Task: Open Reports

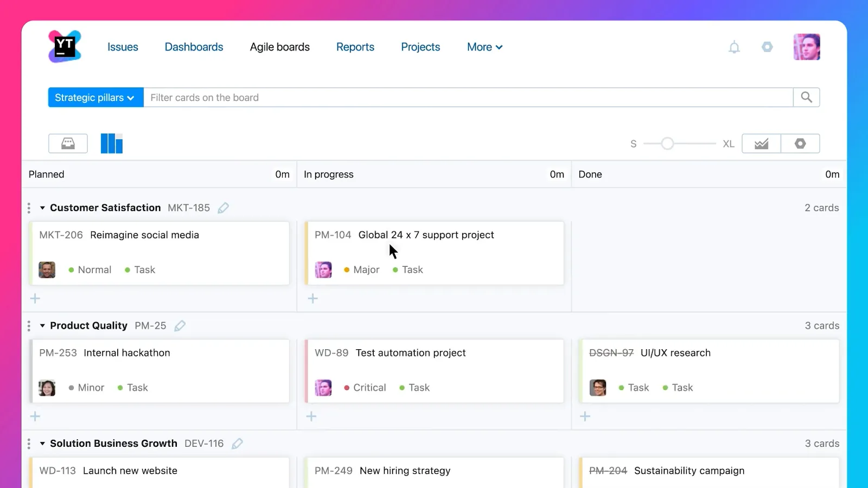Action: coord(355,47)
